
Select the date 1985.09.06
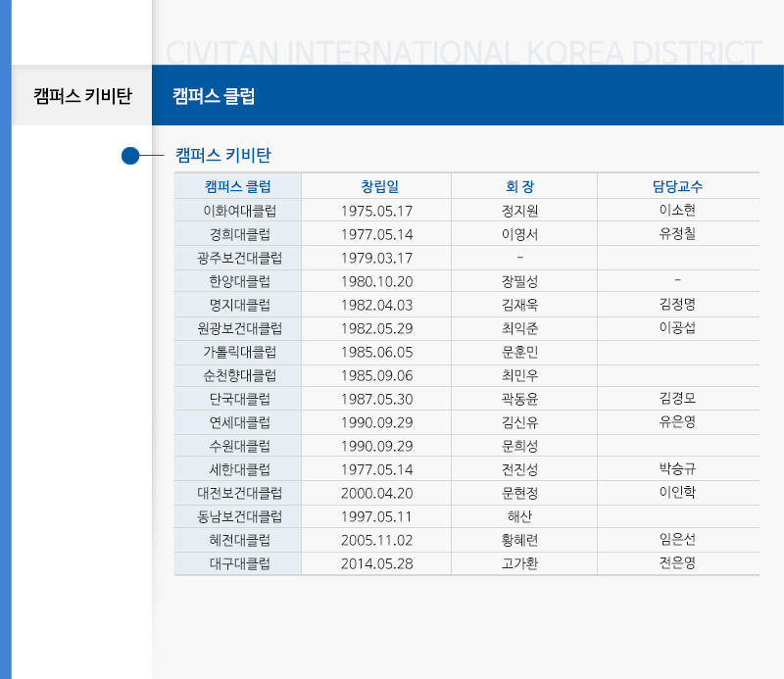click(377, 375)
